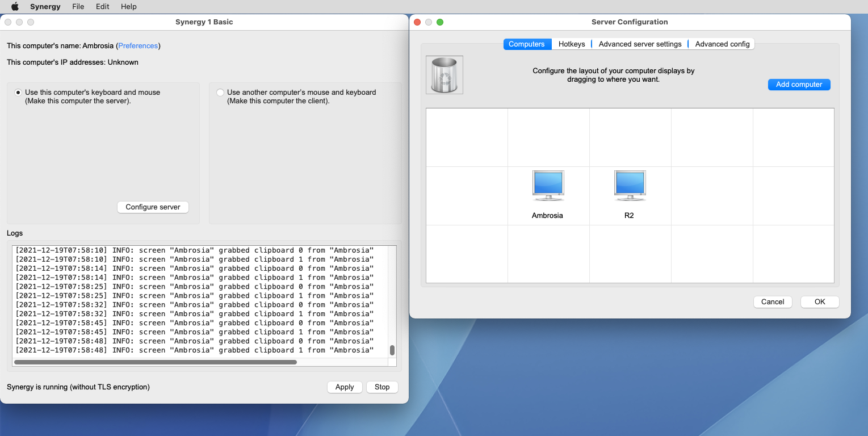Switch to the Computers tab
868x436 pixels.
click(x=527, y=44)
